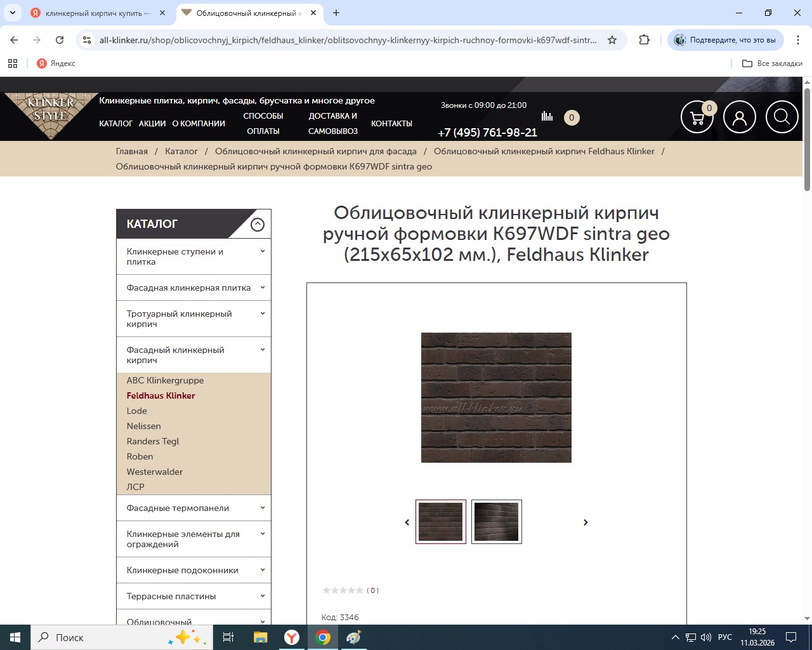This screenshot has width=812, height=650.
Task: Bookmark this page with the star icon
Action: (x=612, y=40)
